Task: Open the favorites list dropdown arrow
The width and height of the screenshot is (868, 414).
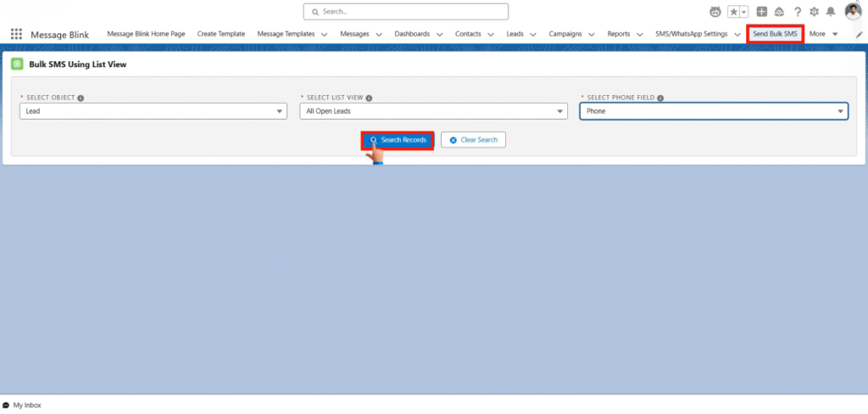Action: tap(744, 12)
